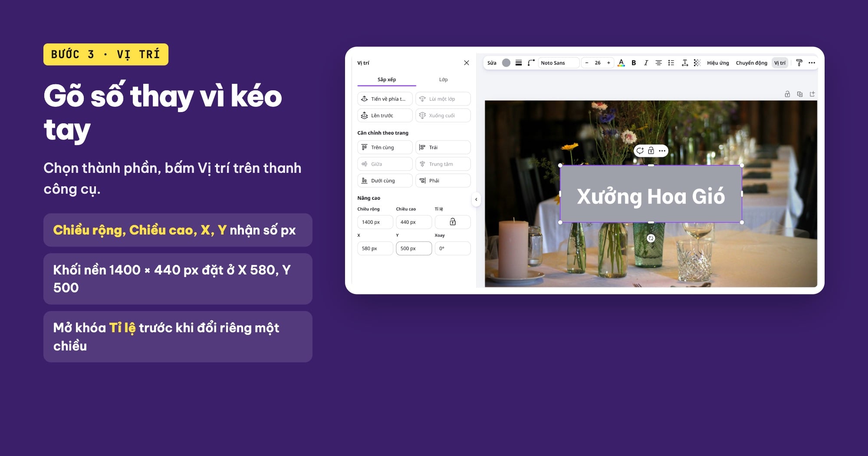Click the Xoay rotation field
The width and height of the screenshot is (868, 456).
453,248
